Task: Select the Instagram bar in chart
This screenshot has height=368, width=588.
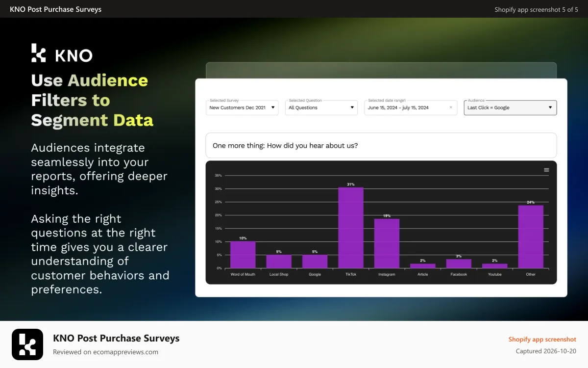Action: 387,243
